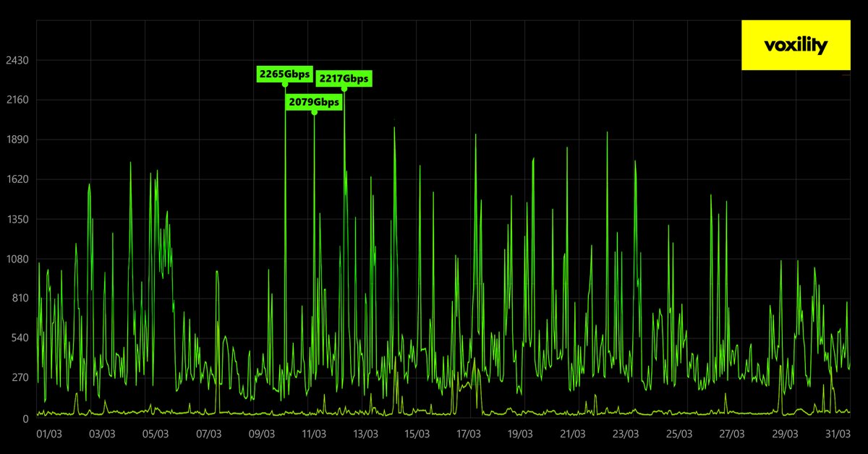Click the 2160 y-axis value
The width and height of the screenshot is (868, 454).
pos(16,100)
